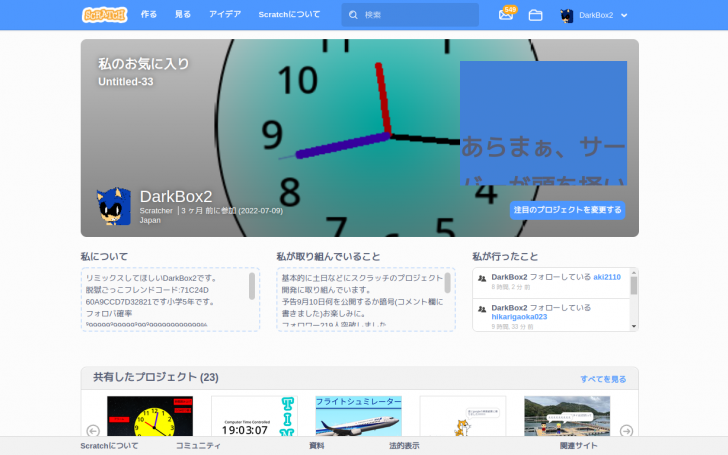Image resolution: width=728 pixels, height=455 pixels.
Task: Click footer Scratchについて heading
Action: pyautogui.click(x=109, y=446)
